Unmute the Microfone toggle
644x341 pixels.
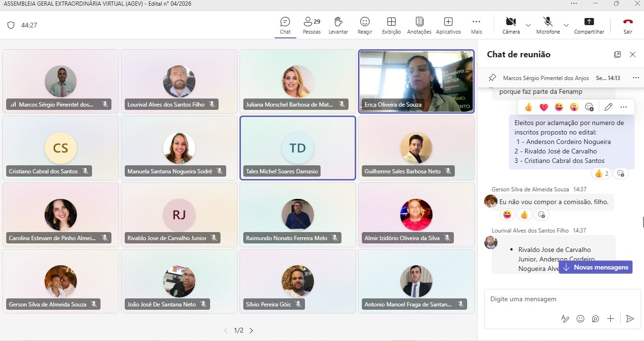pos(548,25)
